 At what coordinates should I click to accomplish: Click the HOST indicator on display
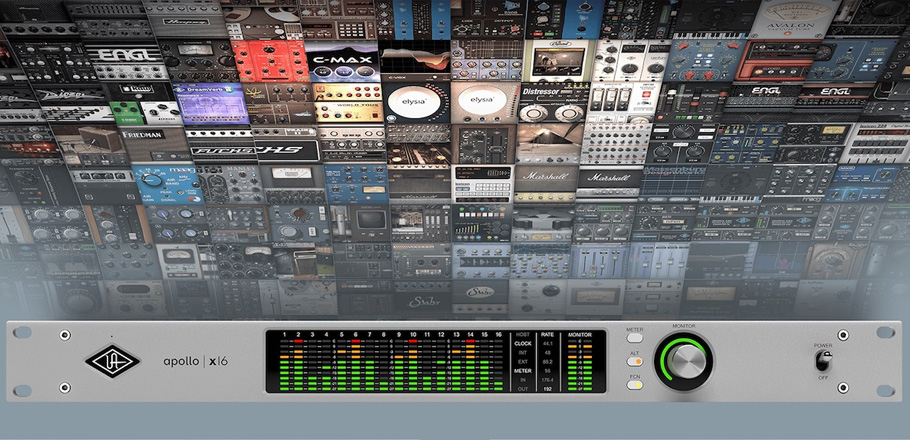[523, 335]
